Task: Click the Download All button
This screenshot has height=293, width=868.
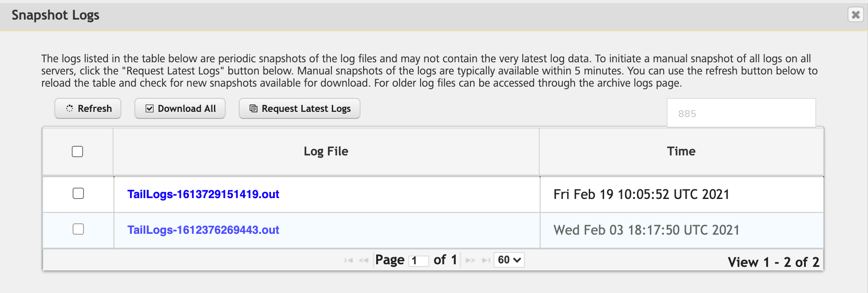Action: 180,108
